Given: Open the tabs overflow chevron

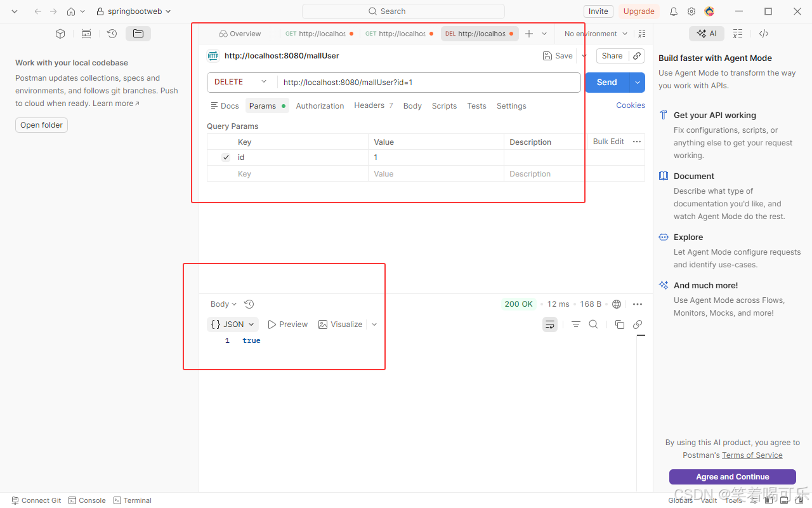Looking at the screenshot, I should [x=544, y=34].
